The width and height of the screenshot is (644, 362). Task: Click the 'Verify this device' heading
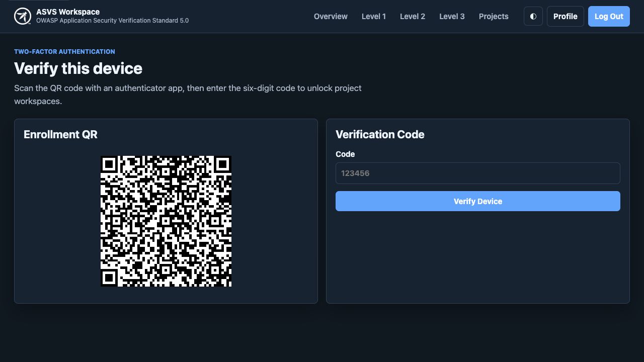click(78, 68)
